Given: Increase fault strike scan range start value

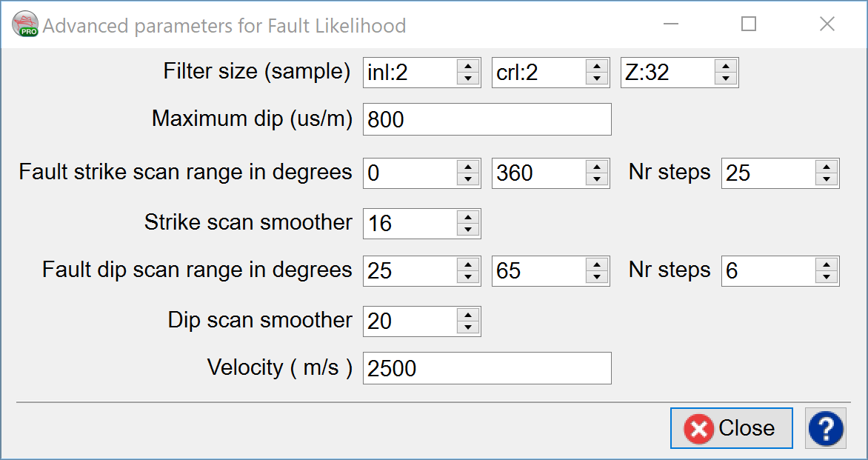Looking at the screenshot, I should click(468, 167).
